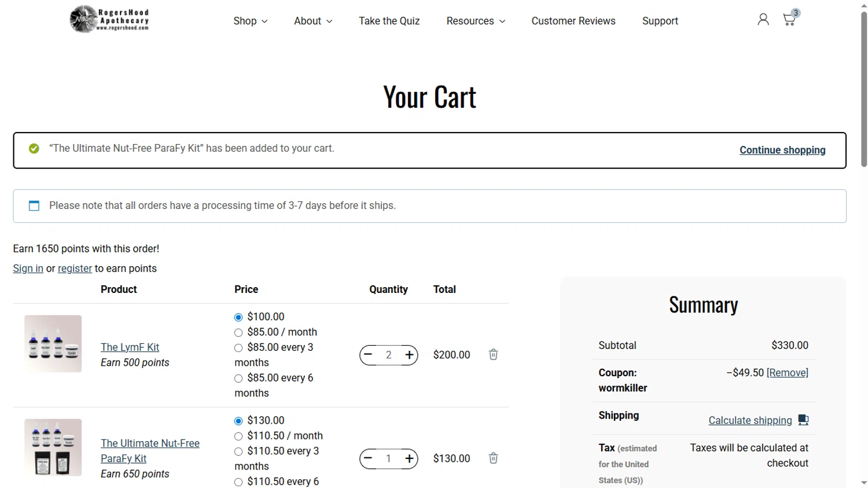
Task: Remove the wormkiller coupon
Action: click(x=787, y=372)
